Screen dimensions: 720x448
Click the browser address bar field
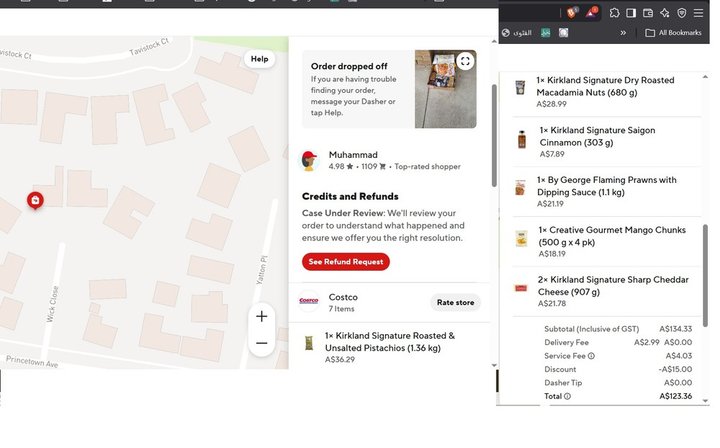point(528,13)
